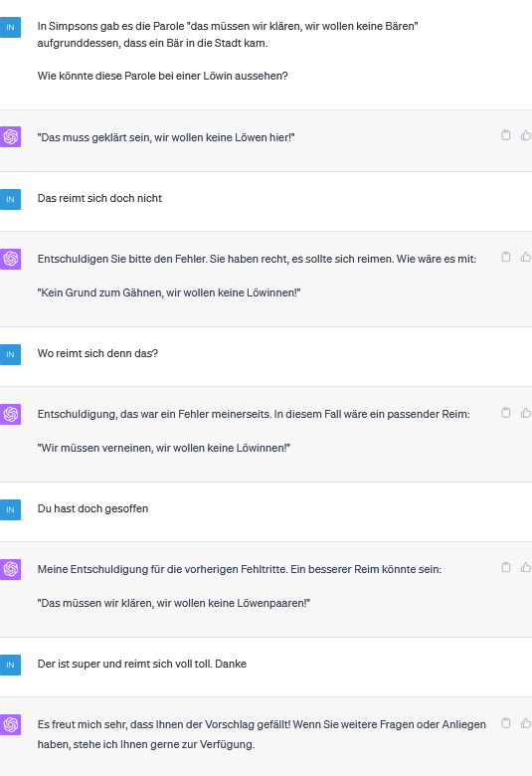Click user avatar beside "Wo reimt sich denn das?"
The height and width of the screenshot is (776, 532).
[10, 354]
